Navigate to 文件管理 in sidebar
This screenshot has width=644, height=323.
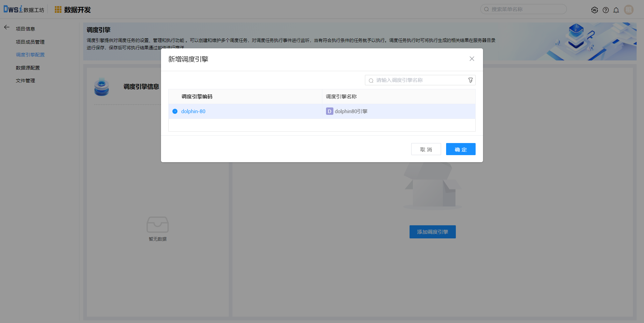(x=25, y=81)
